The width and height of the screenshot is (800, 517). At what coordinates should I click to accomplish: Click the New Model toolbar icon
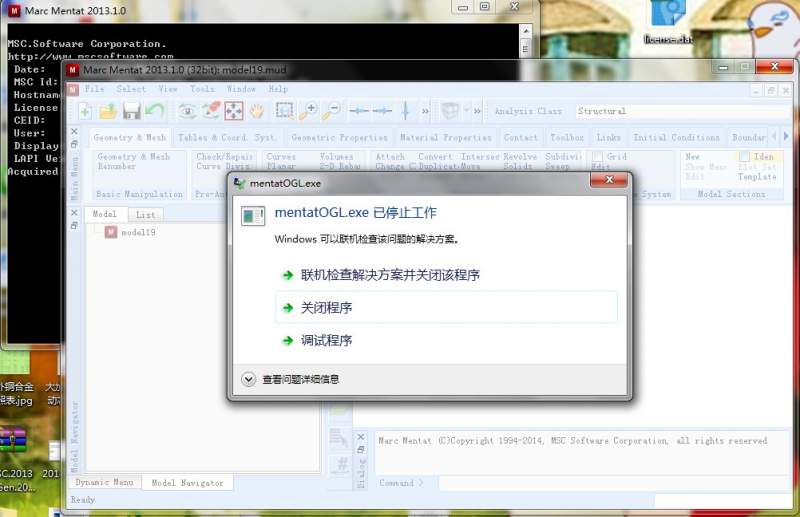click(x=85, y=111)
